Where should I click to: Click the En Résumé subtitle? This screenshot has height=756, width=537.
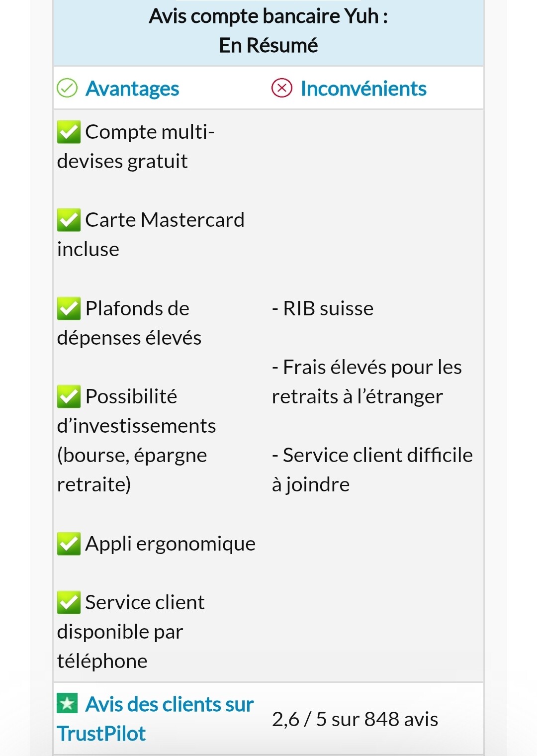pyautogui.click(x=268, y=45)
